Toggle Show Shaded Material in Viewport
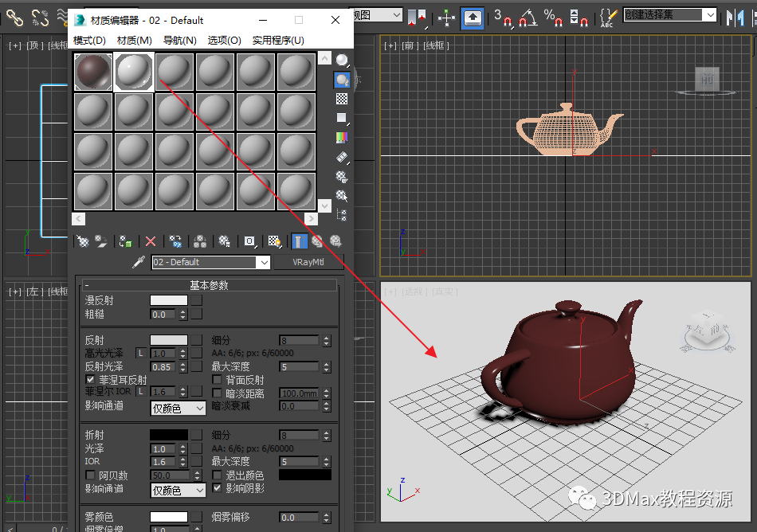 point(275,241)
